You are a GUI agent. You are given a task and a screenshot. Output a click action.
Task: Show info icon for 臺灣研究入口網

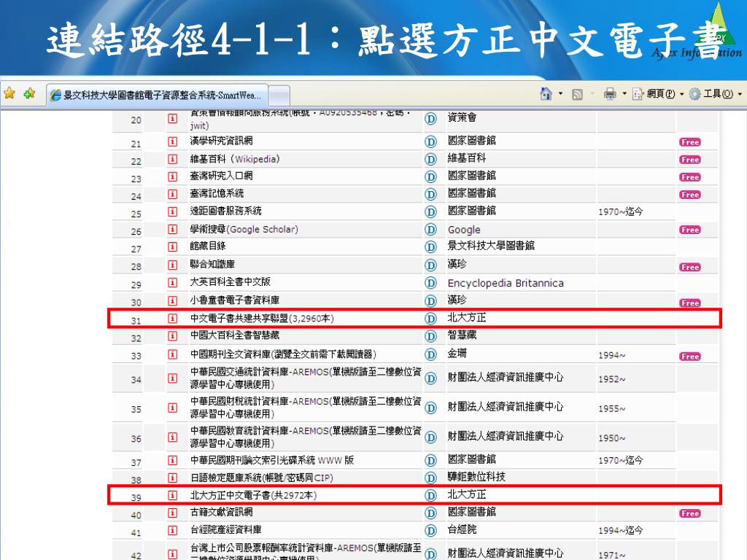pyautogui.click(x=172, y=176)
